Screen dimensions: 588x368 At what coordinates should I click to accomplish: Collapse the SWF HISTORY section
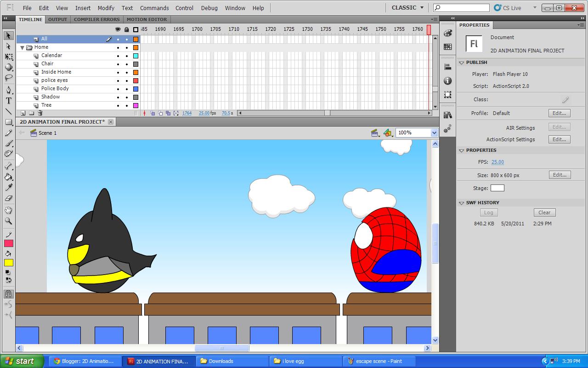click(x=462, y=203)
